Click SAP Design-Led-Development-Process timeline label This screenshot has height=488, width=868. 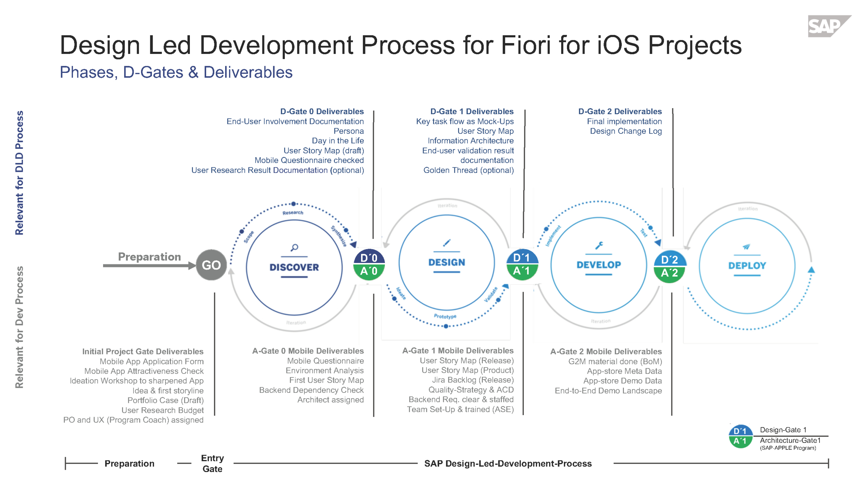[x=508, y=463]
